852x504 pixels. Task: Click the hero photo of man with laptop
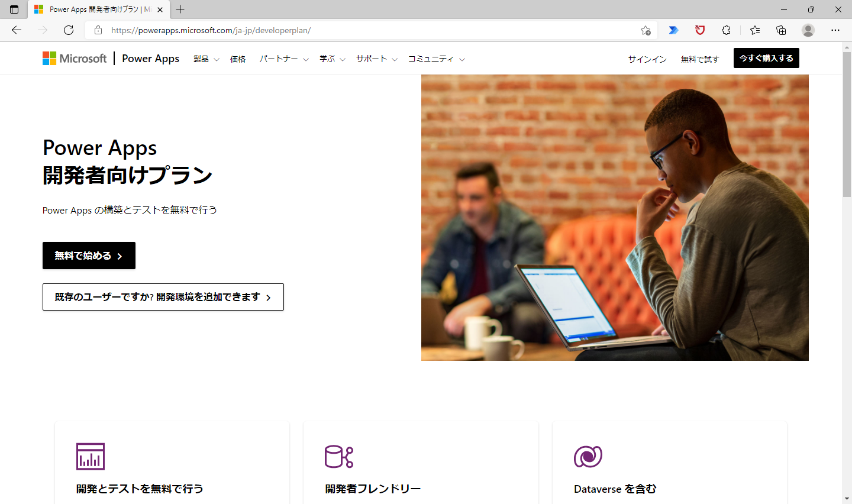coord(615,218)
